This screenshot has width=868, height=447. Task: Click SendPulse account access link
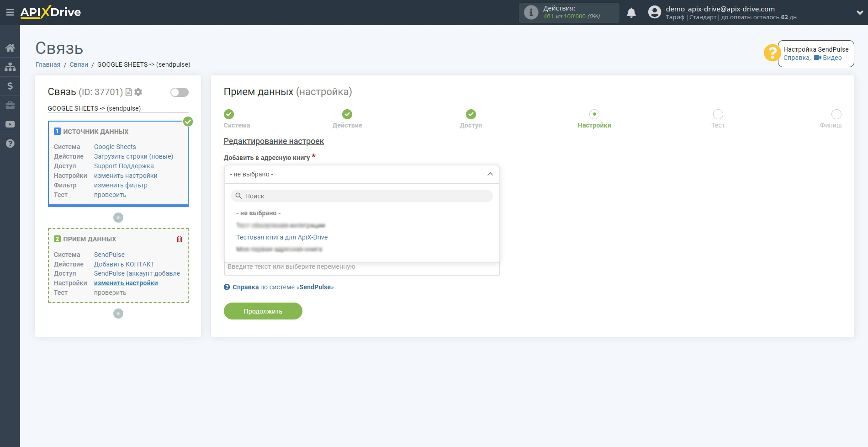137,273
